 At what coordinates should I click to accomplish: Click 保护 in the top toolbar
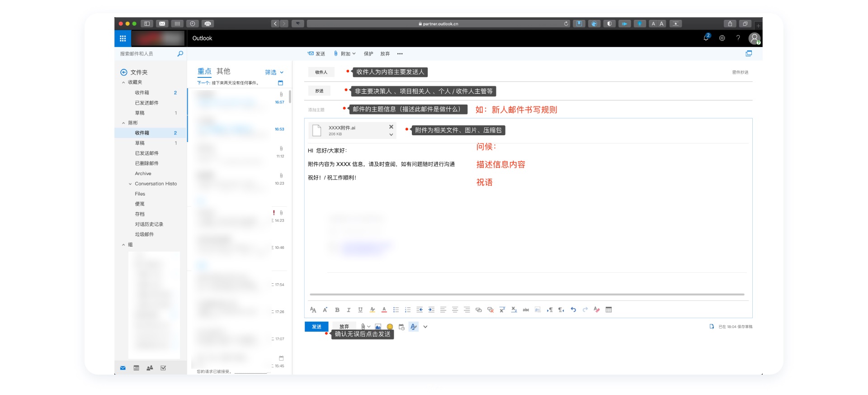tap(368, 53)
